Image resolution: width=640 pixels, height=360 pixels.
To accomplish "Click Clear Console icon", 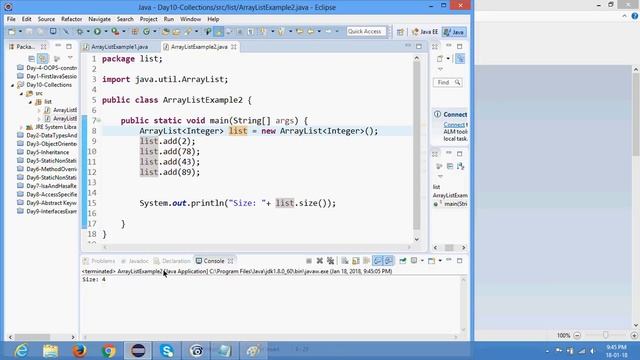I will [345, 261].
